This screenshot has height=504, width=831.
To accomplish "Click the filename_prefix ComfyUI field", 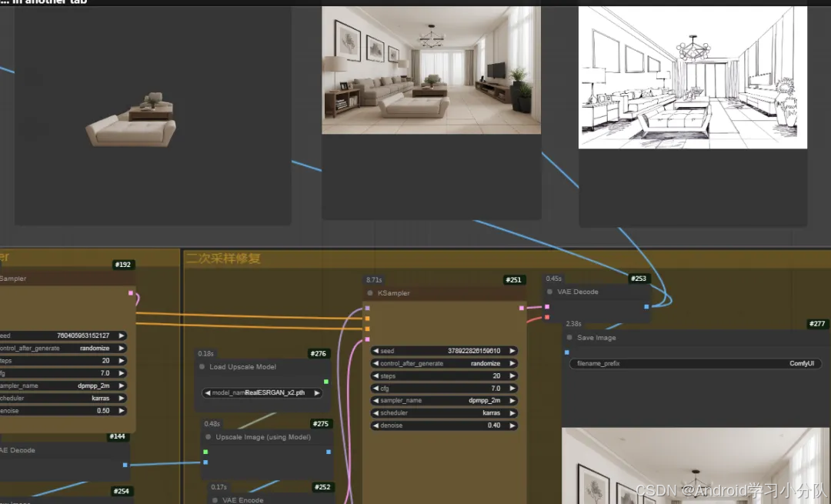I will pyautogui.click(x=696, y=363).
